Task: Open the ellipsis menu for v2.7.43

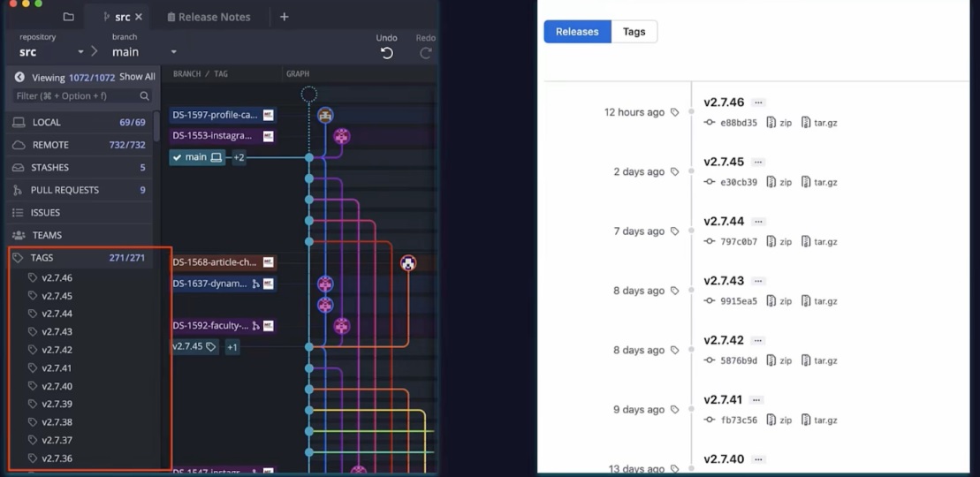Action: [x=758, y=281]
